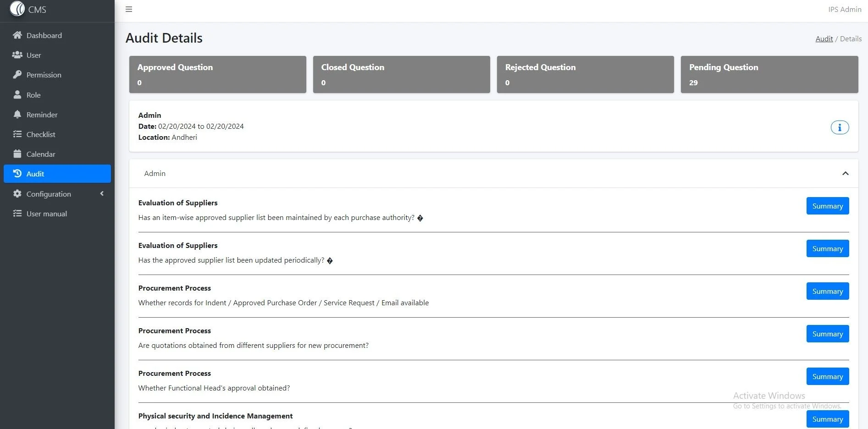This screenshot has width=868, height=429.
Task: Toggle the sidebar with the hamburger menu icon
Action: click(x=129, y=9)
